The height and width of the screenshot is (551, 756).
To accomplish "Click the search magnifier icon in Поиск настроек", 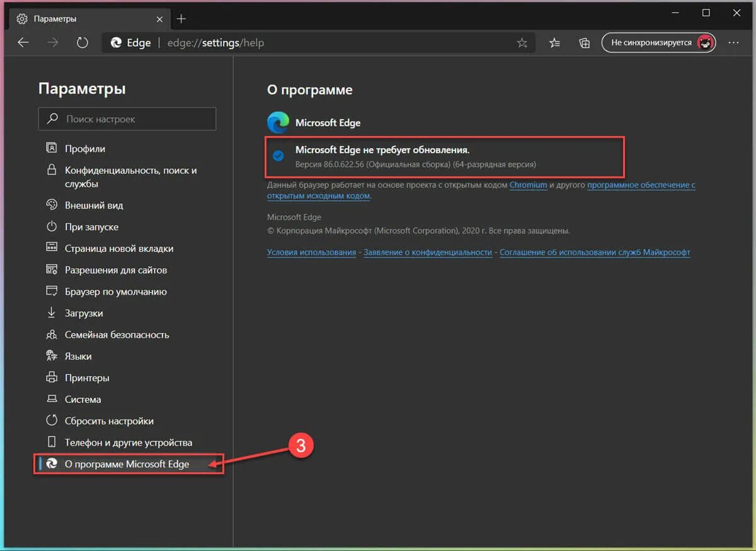I will point(52,118).
